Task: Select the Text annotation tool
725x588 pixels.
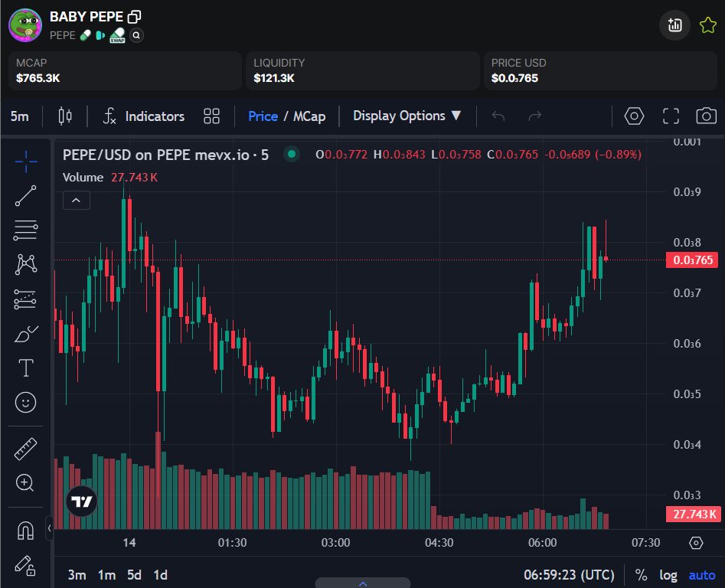Action: (26, 368)
